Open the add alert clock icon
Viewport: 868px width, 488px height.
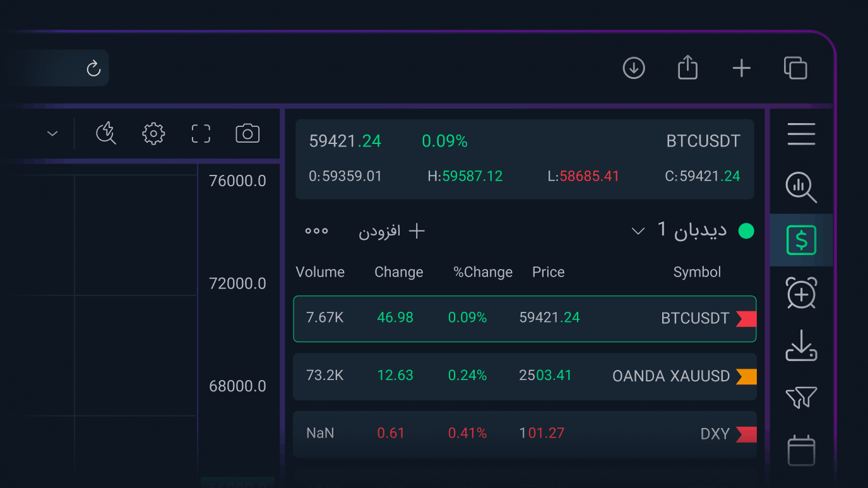pyautogui.click(x=801, y=293)
